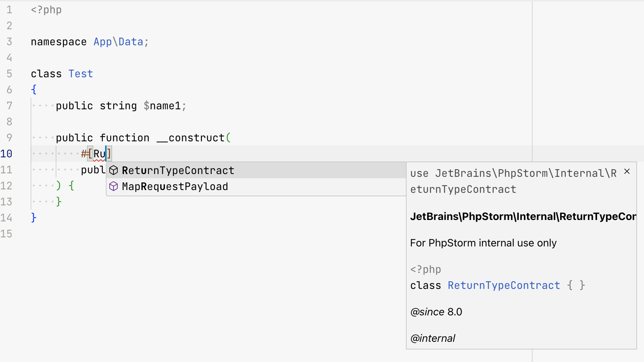Click the closing brace on line 14
The width and height of the screenshot is (644, 362).
pyautogui.click(x=33, y=218)
